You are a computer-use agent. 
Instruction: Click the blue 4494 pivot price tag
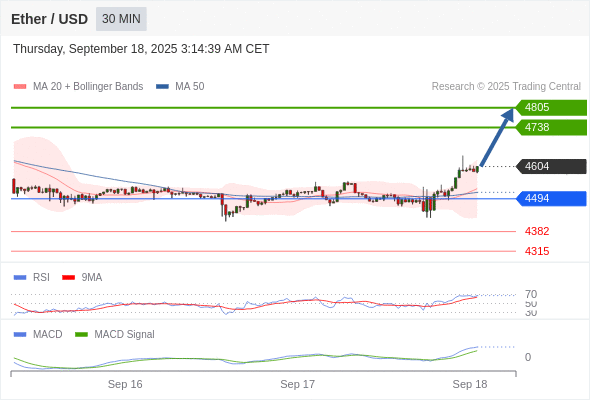[551, 199]
